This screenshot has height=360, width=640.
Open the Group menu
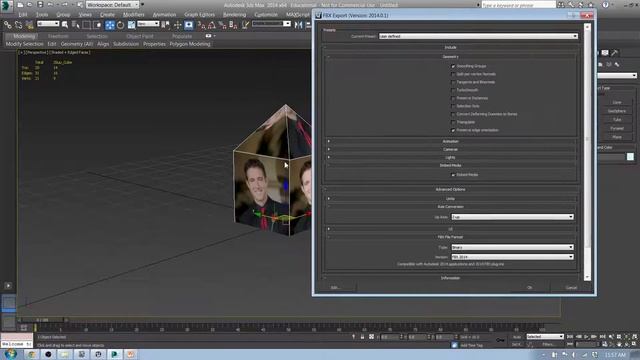click(x=63, y=15)
